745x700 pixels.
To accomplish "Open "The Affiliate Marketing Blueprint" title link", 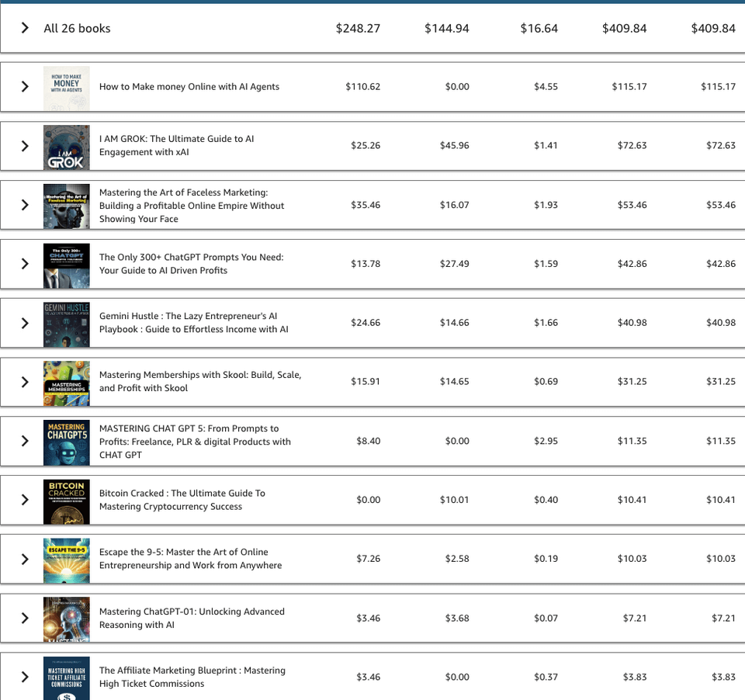I will pyautogui.click(x=192, y=677).
